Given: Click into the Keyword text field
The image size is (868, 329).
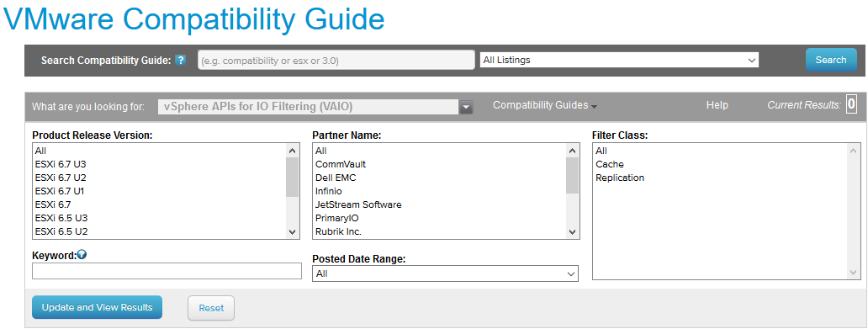Looking at the screenshot, I should tap(167, 271).
